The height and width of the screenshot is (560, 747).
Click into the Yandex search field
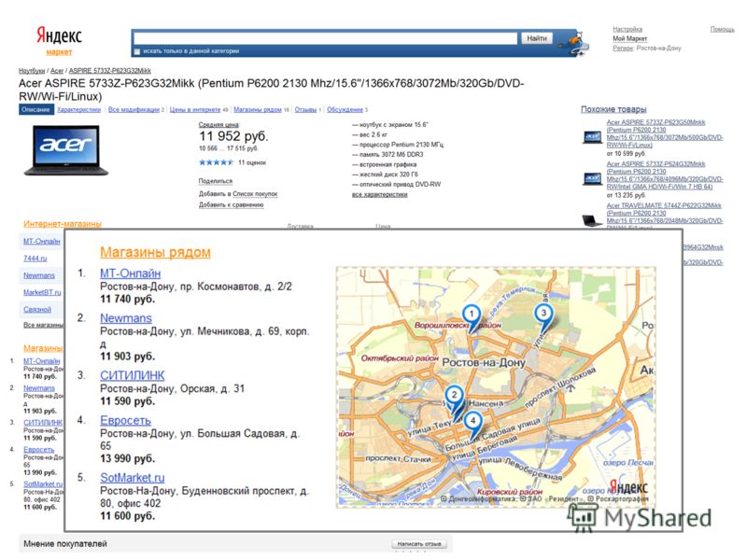(325, 38)
